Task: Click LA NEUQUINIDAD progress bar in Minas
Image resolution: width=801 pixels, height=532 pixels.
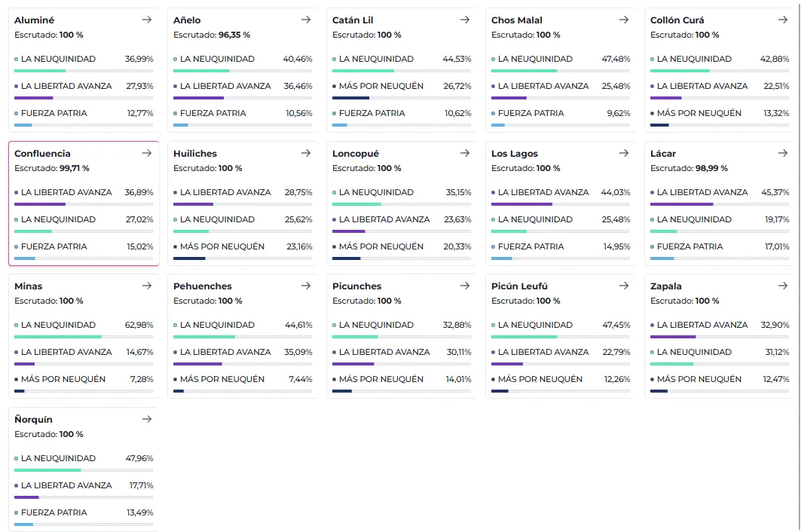Action: coord(83,337)
